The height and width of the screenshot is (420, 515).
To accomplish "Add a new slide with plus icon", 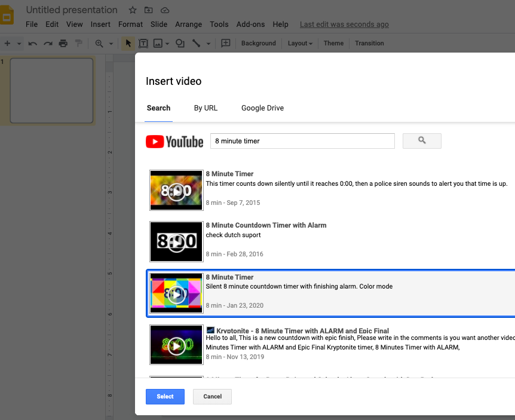I will pyautogui.click(x=7, y=44).
